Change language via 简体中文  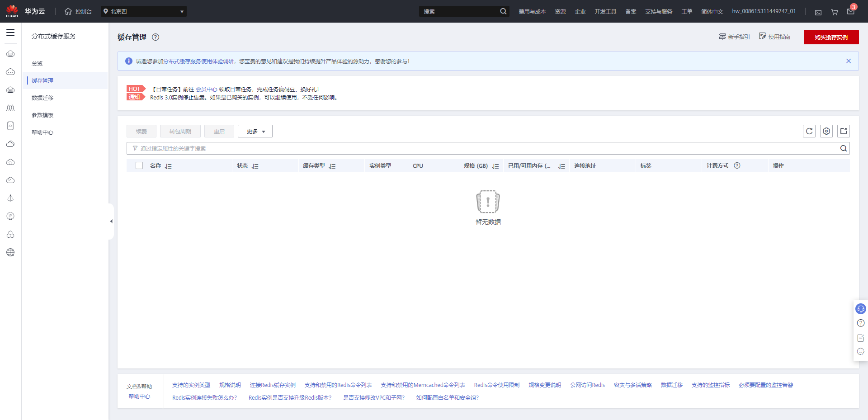click(x=712, y=12)
